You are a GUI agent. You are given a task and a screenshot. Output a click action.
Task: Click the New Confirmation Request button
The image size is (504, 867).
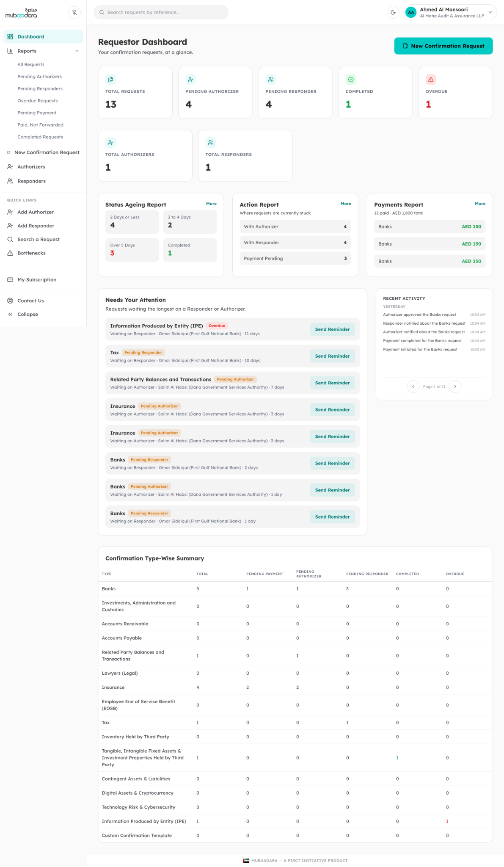coord(443,46)
